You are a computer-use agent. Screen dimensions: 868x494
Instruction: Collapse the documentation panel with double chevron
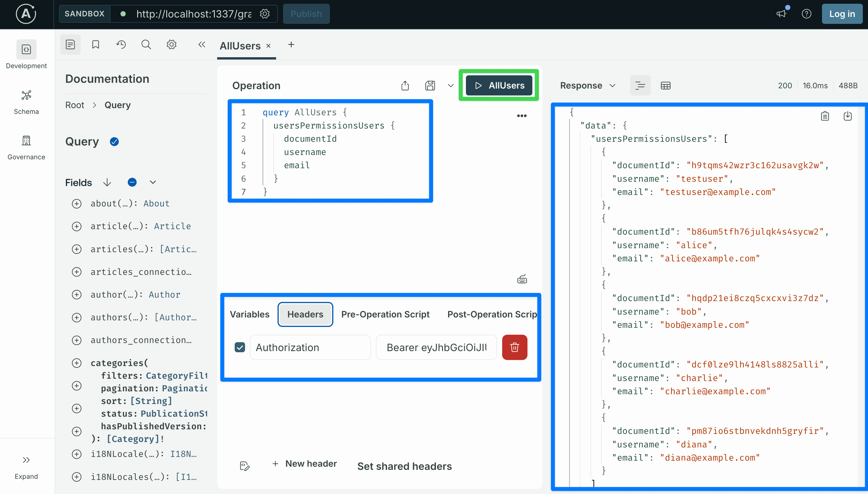pyautogui.click(x=202, y=45)
